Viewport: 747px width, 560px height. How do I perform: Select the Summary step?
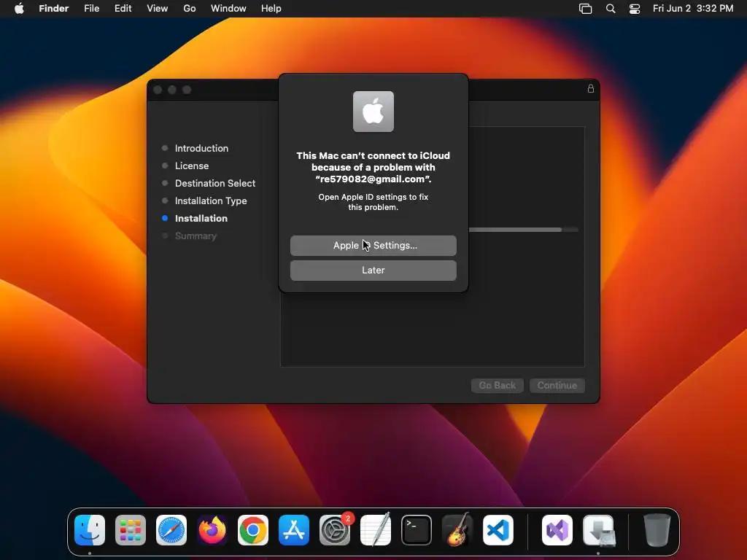coord(196,236)
